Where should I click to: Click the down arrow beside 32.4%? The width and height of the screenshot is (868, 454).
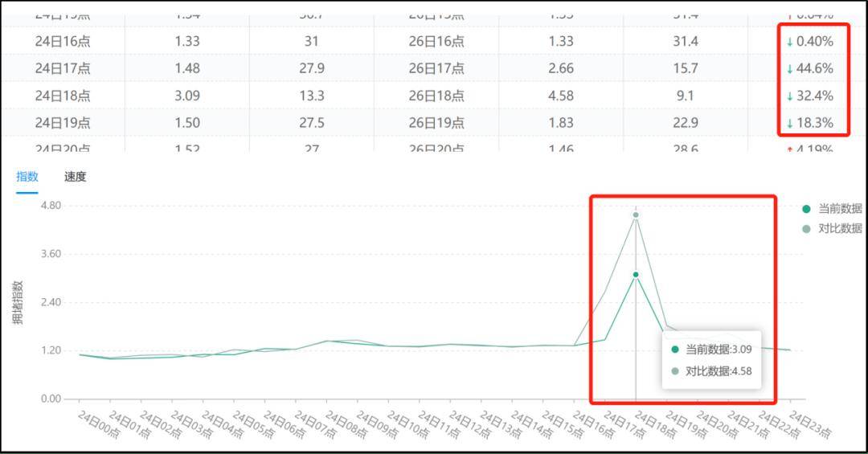point(789,96)
